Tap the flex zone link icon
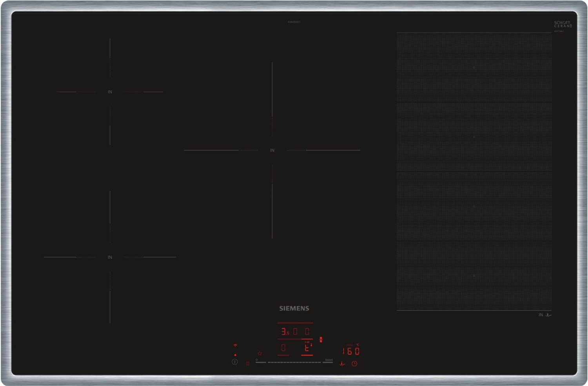This screenshot has height=386, width=588. click(321, 339)
